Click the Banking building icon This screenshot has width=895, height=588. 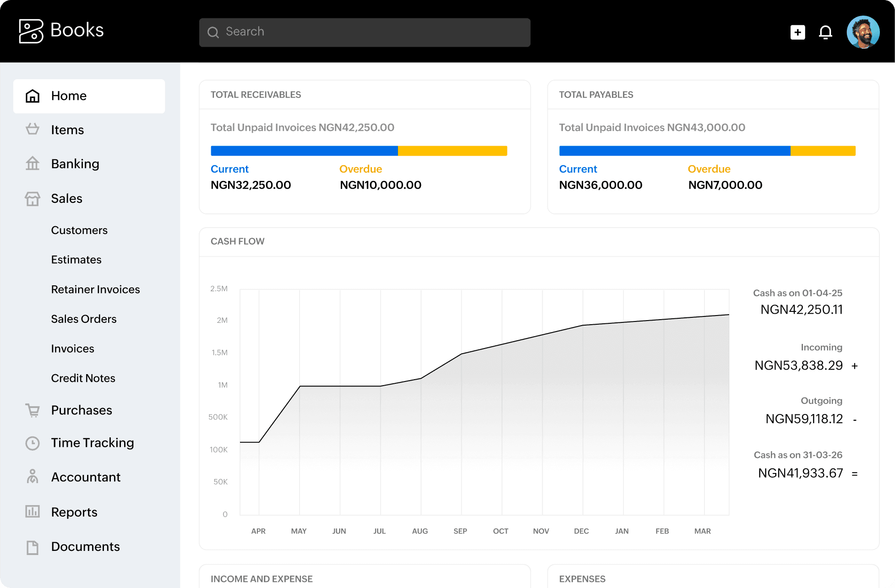(x=33, y=163)
